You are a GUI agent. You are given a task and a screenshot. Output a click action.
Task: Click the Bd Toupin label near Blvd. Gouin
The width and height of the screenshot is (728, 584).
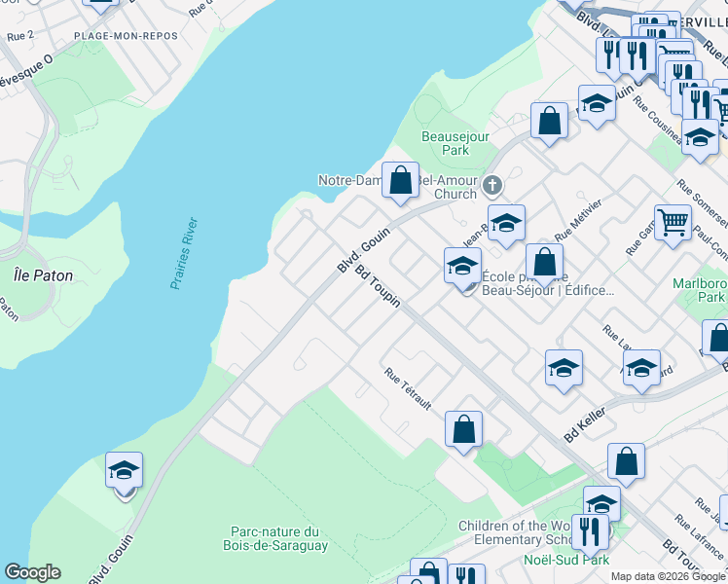pyautogui.click(x=378, y=285)
